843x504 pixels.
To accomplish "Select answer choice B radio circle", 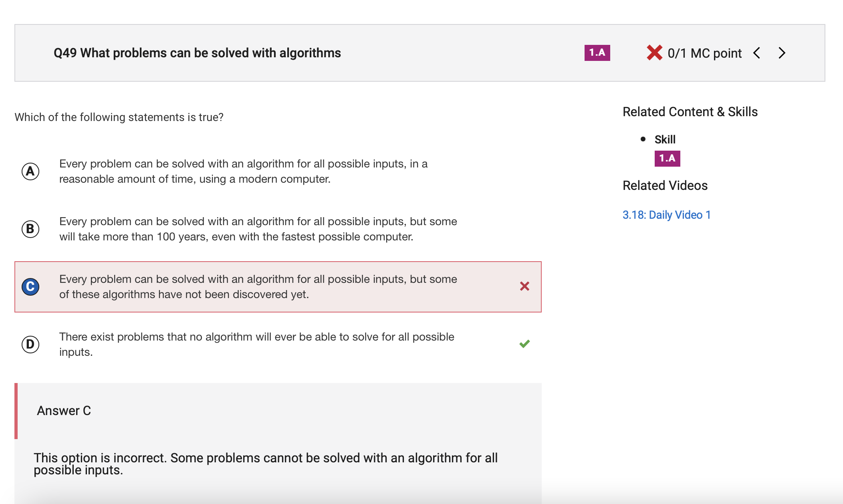I will tap(30, 229).
